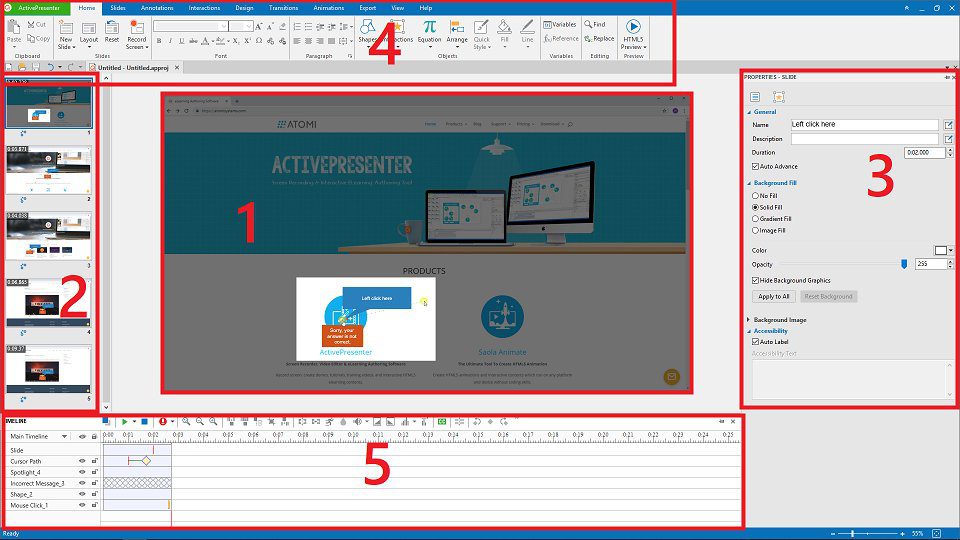Viewport: 960px width, 540px height.
Task: Open the Transitions ribbon tab
Action: (283, 7)
